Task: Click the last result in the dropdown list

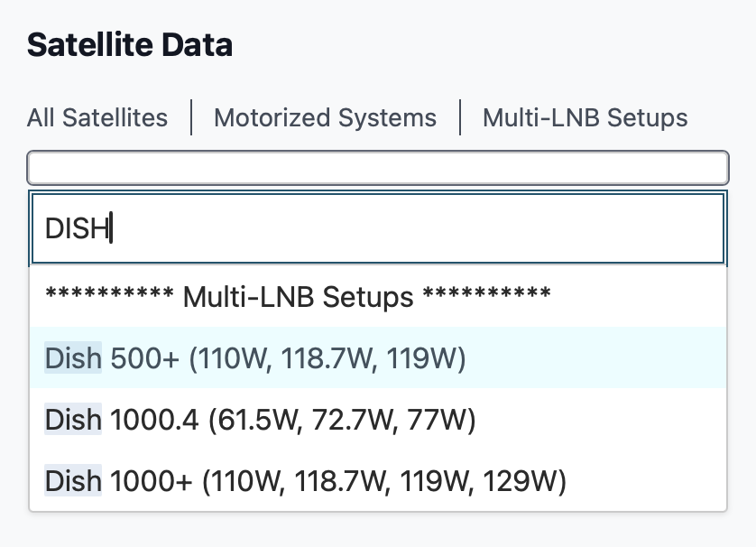Action: [x=305, y=481]
